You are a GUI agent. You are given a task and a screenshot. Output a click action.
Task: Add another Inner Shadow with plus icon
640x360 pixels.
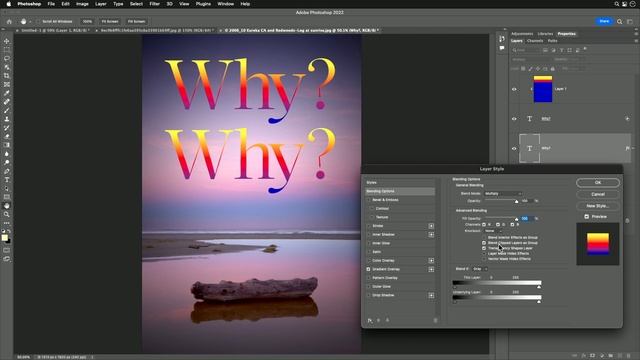click(431, 234)
